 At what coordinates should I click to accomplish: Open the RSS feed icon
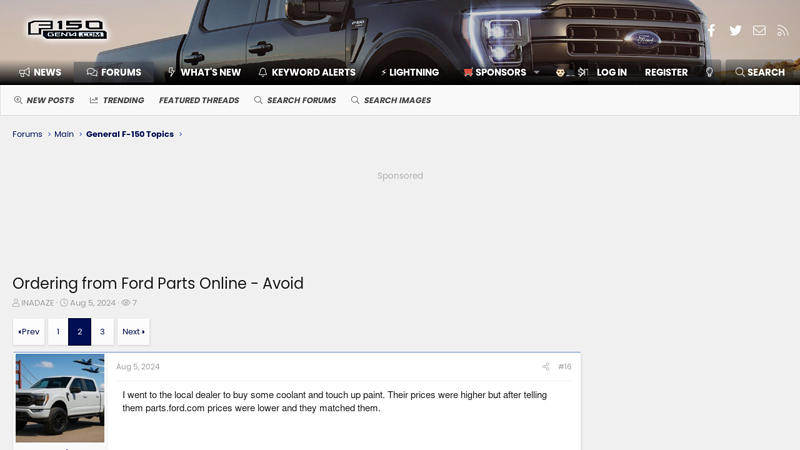point(783,31)
